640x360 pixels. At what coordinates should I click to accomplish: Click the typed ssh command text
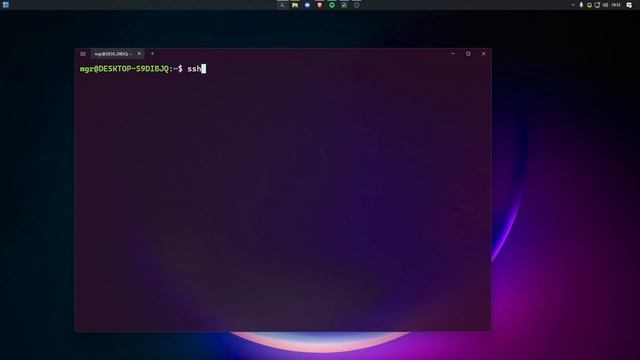point(194,69)
